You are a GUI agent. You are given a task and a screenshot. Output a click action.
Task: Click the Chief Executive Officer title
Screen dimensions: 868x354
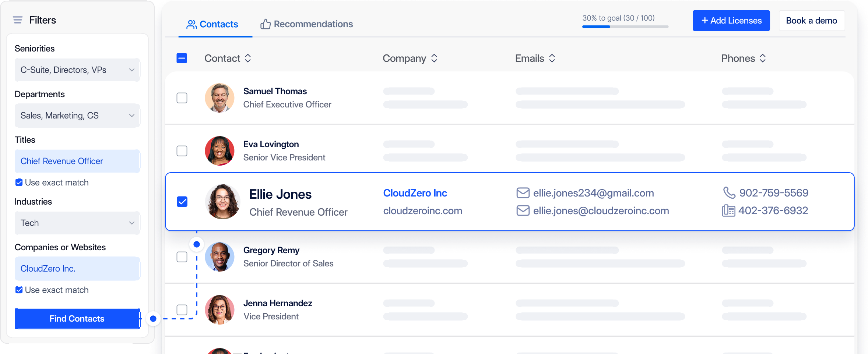[x=287, y=105]
